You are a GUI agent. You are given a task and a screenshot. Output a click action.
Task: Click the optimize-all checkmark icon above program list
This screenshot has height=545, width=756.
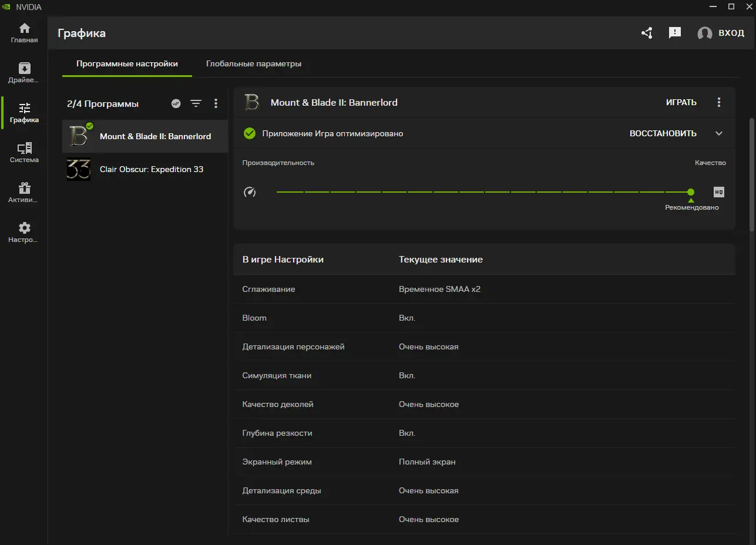176,103
